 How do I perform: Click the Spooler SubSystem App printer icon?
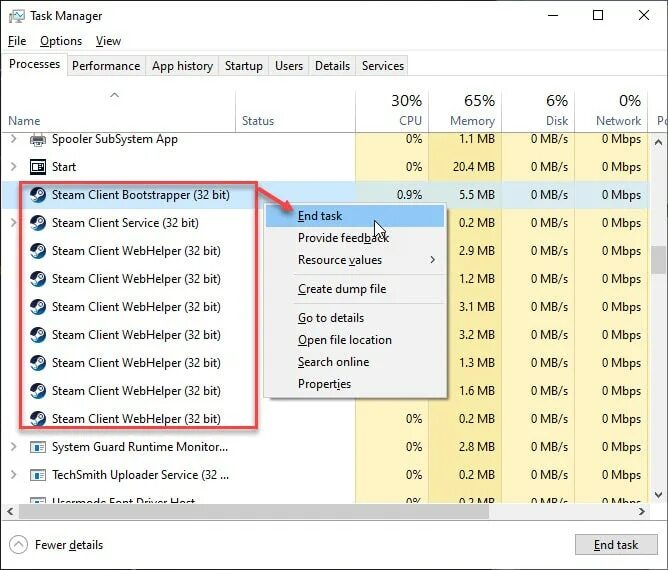tap(38, 139)
